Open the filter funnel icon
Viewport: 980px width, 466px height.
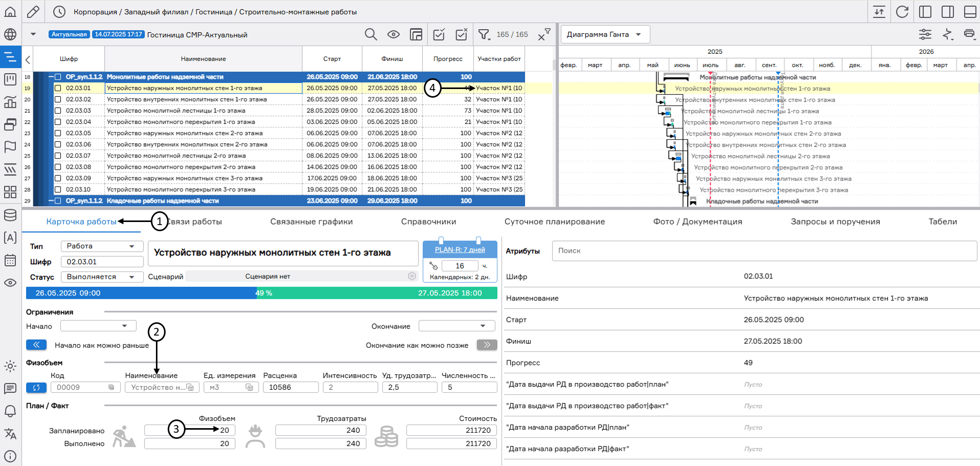click(x=483, y=34)
